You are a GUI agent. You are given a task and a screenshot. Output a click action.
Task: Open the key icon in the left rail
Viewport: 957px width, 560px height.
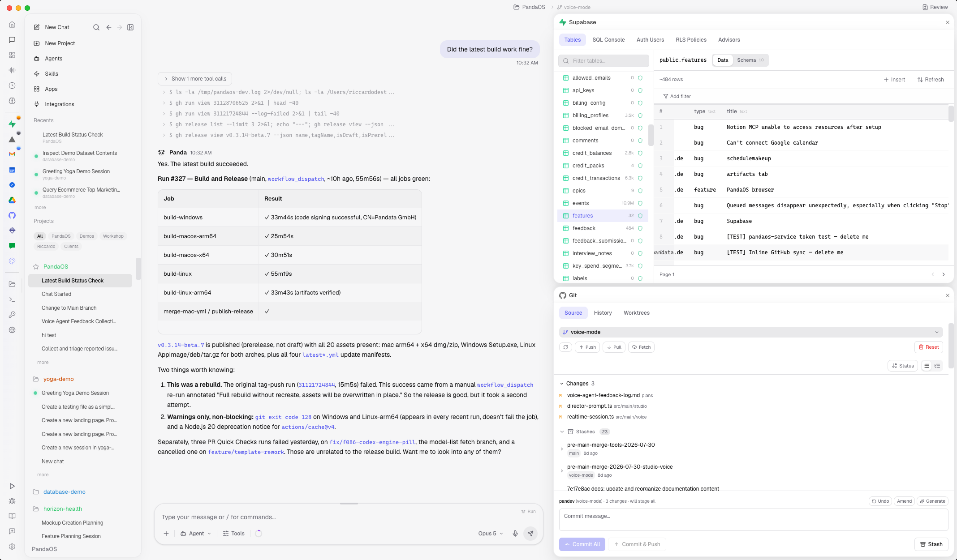pos(12,315)
